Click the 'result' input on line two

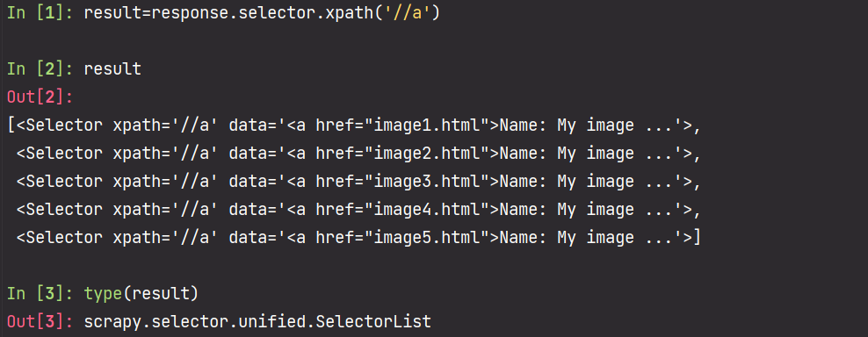click(113, 69)
